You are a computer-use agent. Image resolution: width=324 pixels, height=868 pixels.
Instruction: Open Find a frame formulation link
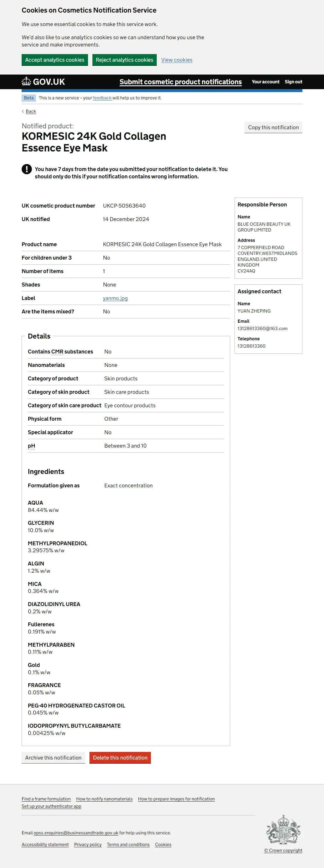pyautogui.click(x=46, y=799)
